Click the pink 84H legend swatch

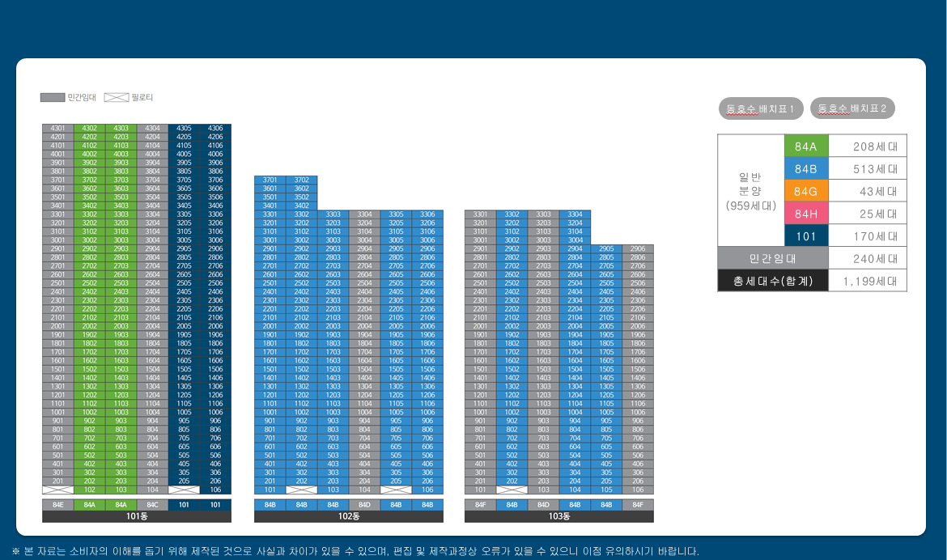(806, 214)
